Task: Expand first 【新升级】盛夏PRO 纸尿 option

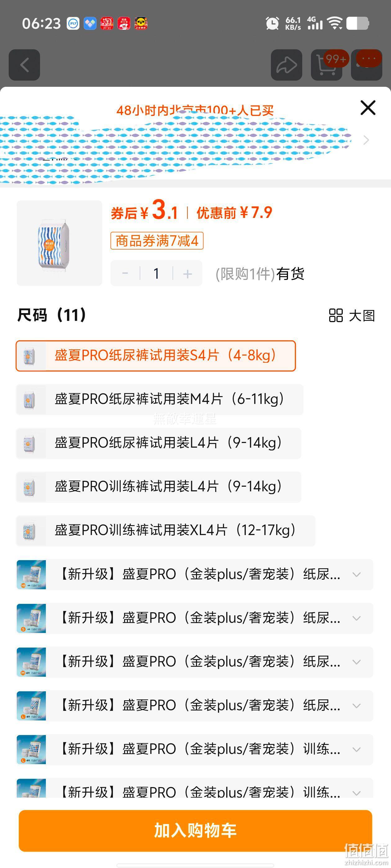Action: click(x=195, y=574)
